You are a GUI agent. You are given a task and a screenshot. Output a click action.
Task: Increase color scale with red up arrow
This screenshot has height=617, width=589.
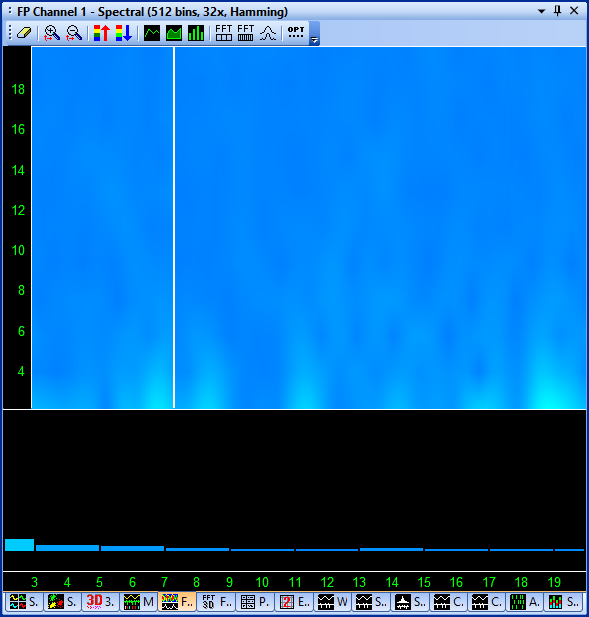tap(102, 33)
